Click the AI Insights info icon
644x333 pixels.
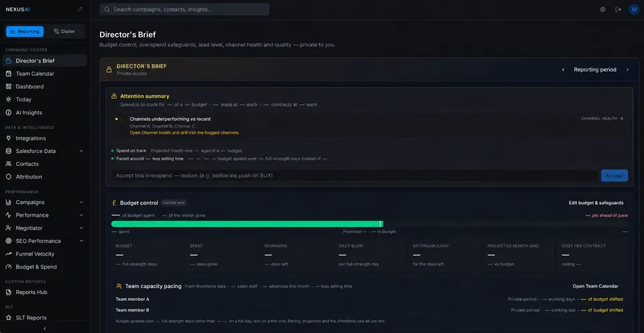tap(9, 112)
